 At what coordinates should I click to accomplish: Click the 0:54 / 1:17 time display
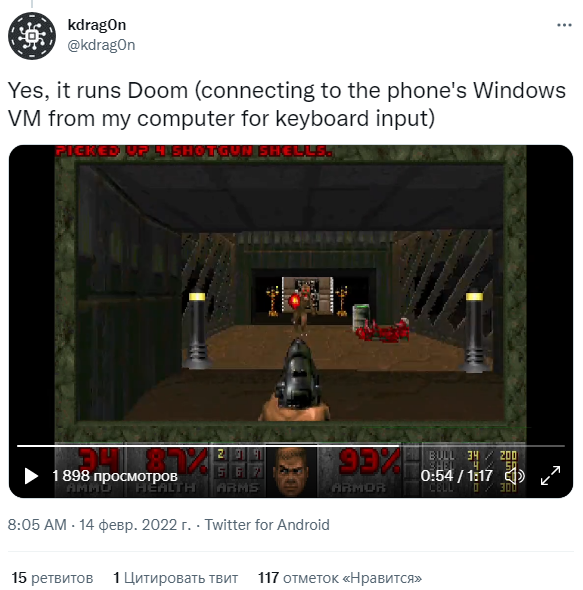tap(457, 476)
